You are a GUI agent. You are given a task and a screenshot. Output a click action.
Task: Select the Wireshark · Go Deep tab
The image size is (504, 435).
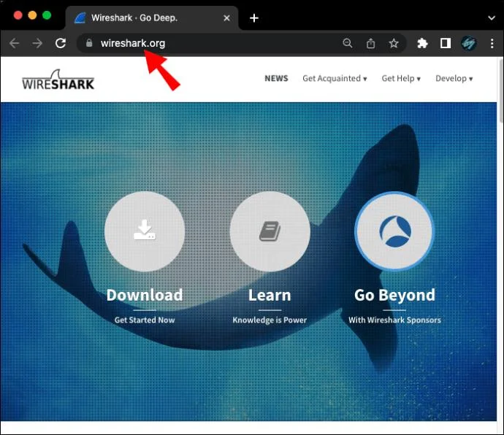(x=152, y=18)
